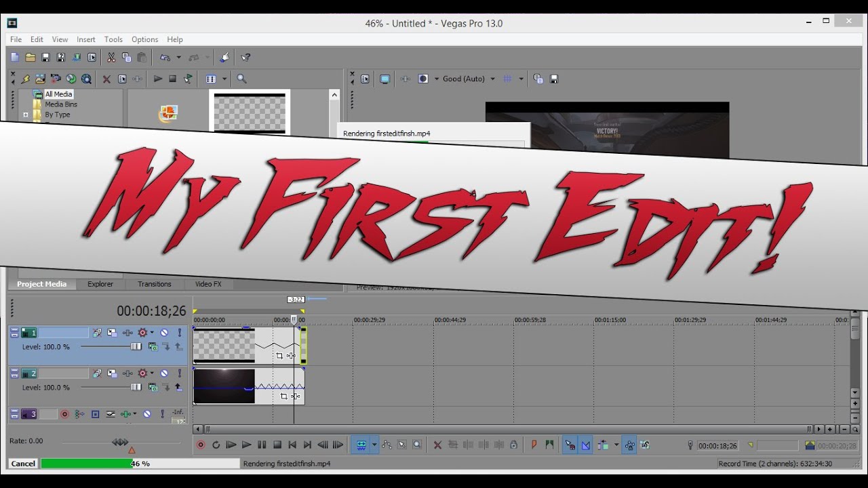Toggle Mute on audio track 3
The image size is (868, 488).
tap(147, 414)
